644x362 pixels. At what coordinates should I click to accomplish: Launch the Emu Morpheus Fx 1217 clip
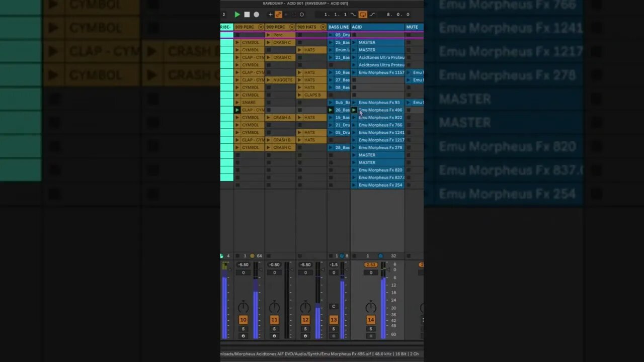pyautogui.click(x=354, y=140)
